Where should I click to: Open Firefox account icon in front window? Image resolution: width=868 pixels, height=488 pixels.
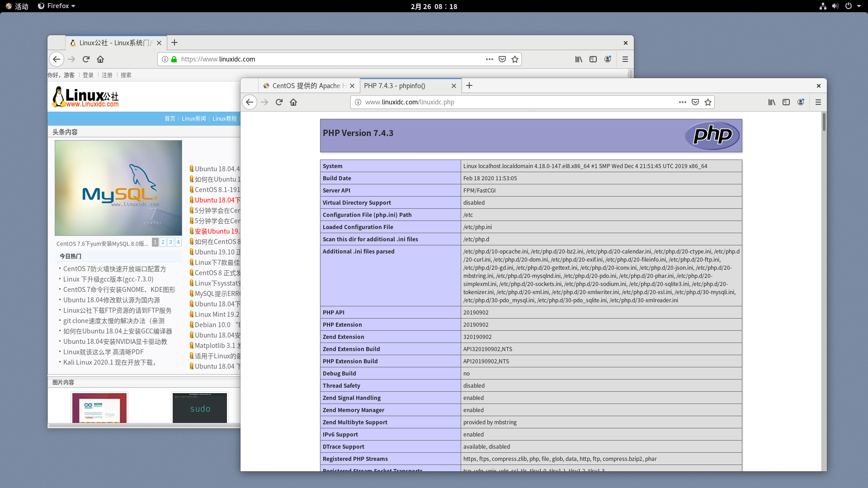tap(801, 102)
